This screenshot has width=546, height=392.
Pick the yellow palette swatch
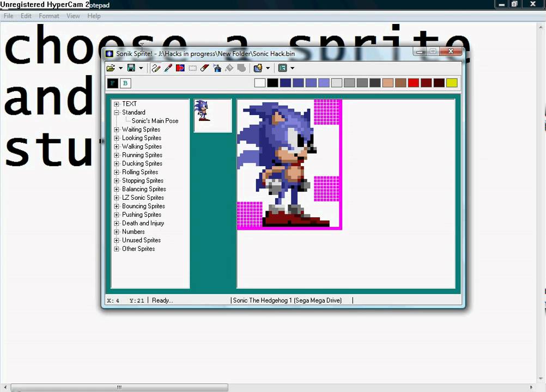click(x=452, y=83)
